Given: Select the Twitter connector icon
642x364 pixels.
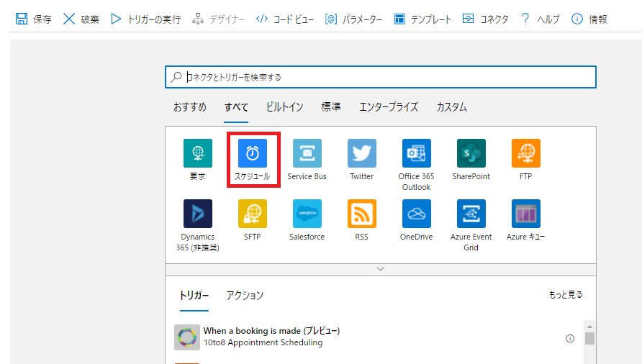Looking at the screenshot, I should (x=362, y=153).
